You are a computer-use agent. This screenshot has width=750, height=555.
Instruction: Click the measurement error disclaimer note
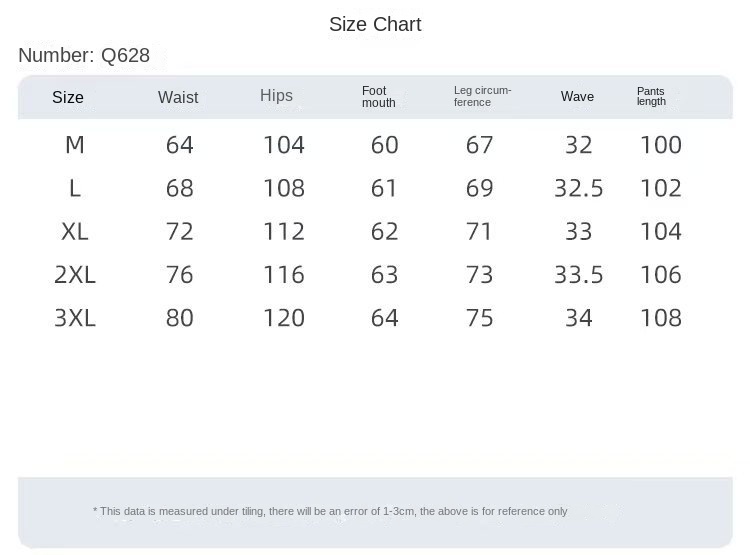pyautogui.click(x=330, y=511)
